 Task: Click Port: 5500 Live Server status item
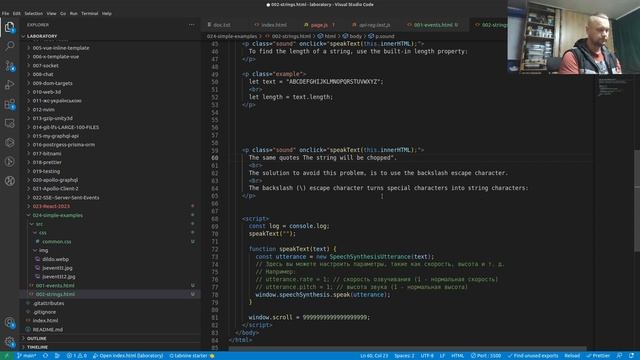pyautogui.click(x=486, y=356)
